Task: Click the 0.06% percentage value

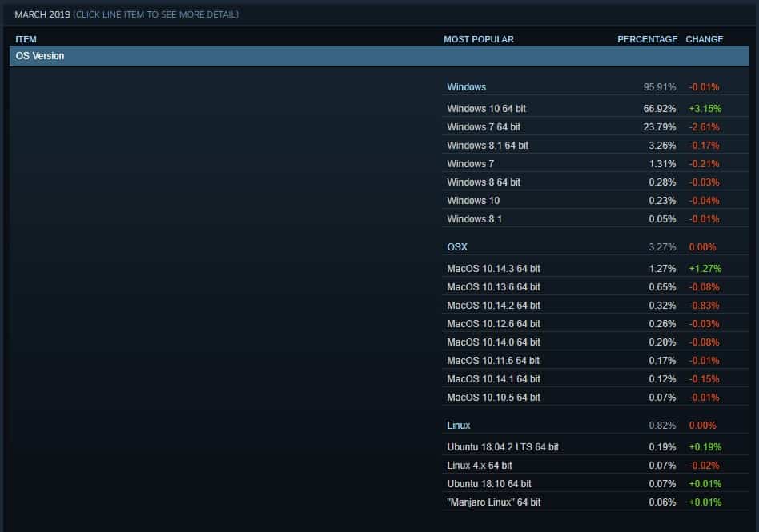Action: tap(662, 502)
